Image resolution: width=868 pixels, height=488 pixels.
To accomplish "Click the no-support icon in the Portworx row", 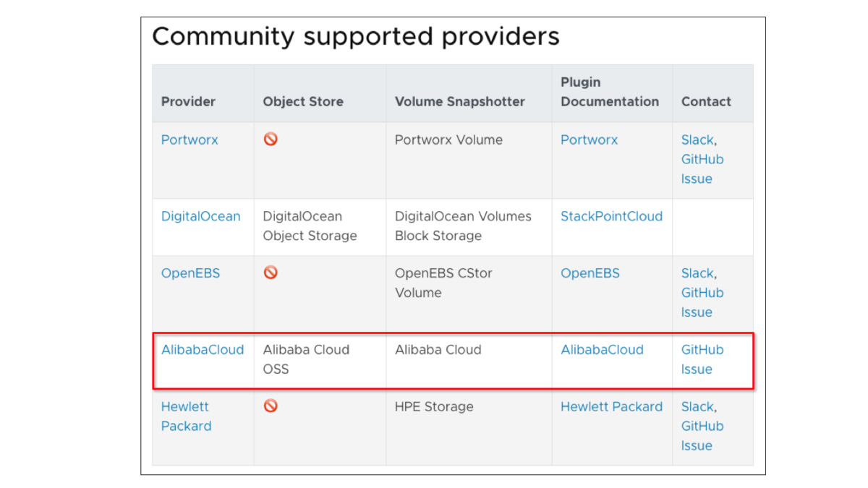I will tap(271, 140).
